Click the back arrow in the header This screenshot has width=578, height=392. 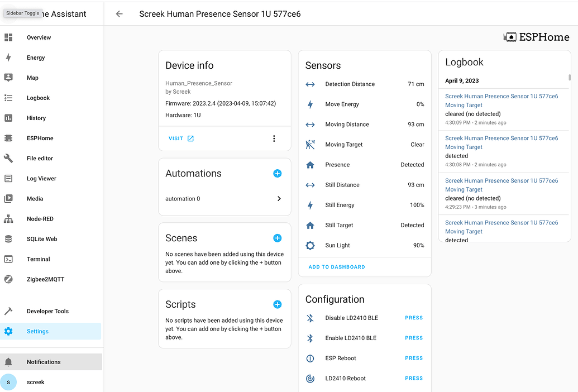tap(119, 14)
